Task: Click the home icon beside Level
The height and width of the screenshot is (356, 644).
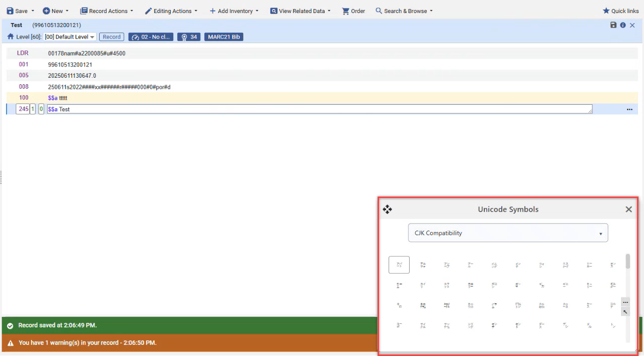Action: 11,37
